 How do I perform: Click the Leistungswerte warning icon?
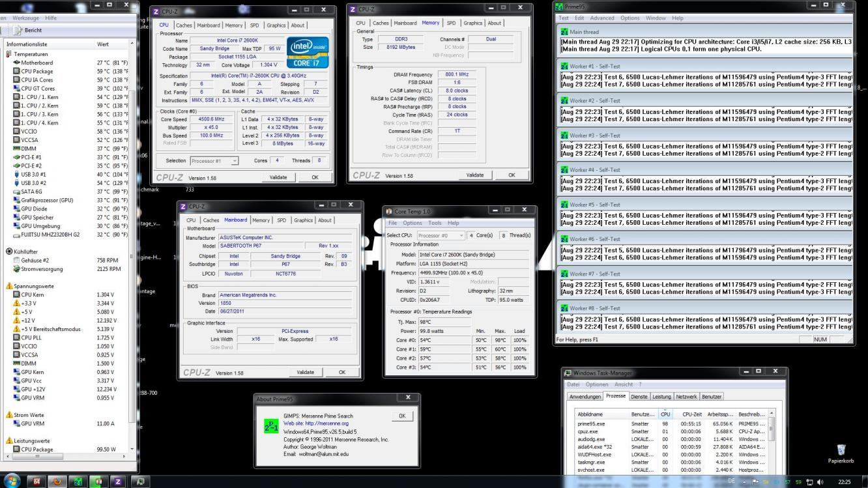pos(9,440)
